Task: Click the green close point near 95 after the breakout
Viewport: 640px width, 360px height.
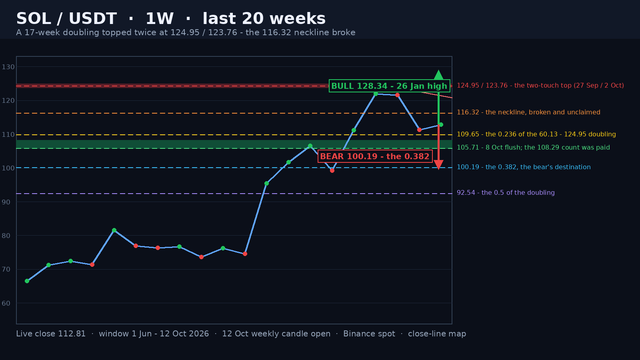Action: [267, 184]
